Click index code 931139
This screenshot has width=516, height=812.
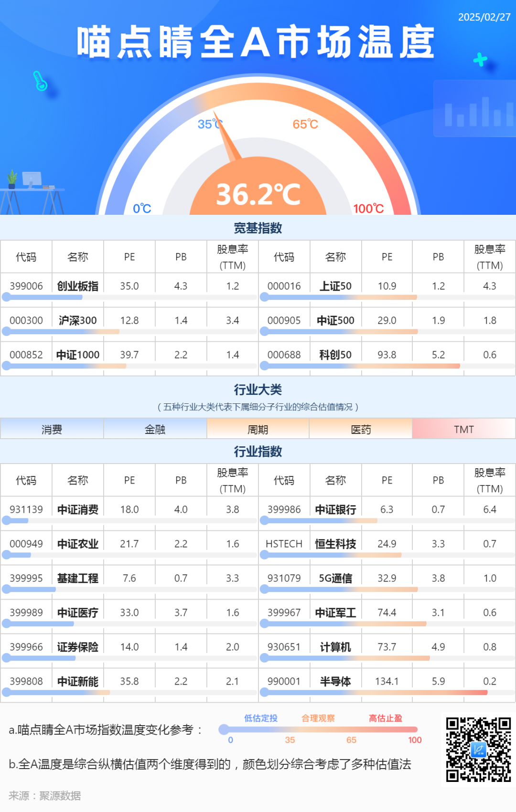[26, 509]
